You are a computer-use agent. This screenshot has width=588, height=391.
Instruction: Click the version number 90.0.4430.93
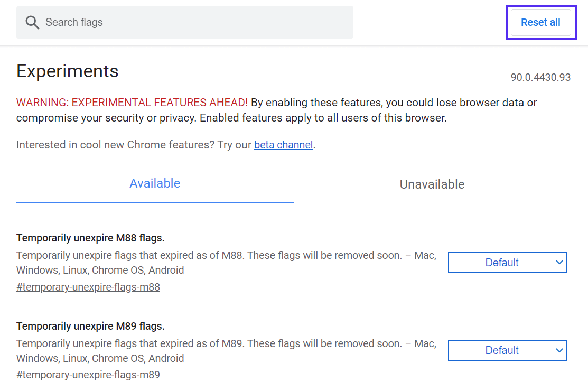pos(540,78)
